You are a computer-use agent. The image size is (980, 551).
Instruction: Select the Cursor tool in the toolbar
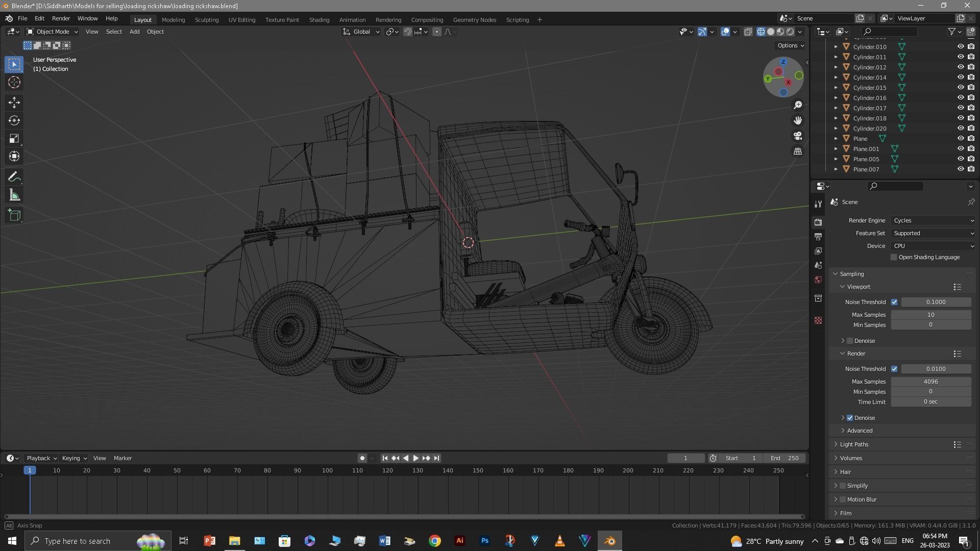(x=14, y=82)
